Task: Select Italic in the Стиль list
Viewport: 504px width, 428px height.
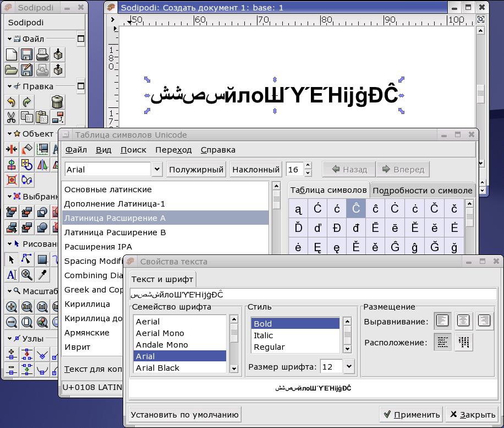Action: [x=295, y=335]
